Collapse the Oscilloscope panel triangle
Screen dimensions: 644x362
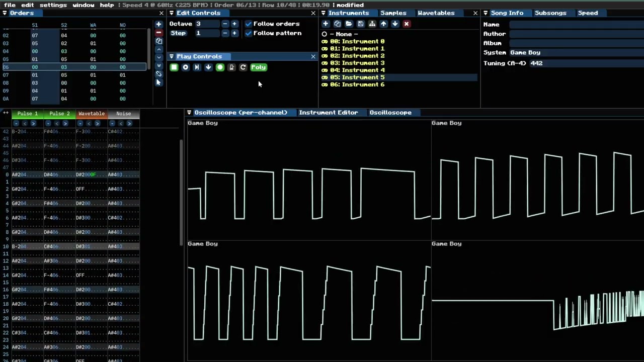(x=189, y=113)
